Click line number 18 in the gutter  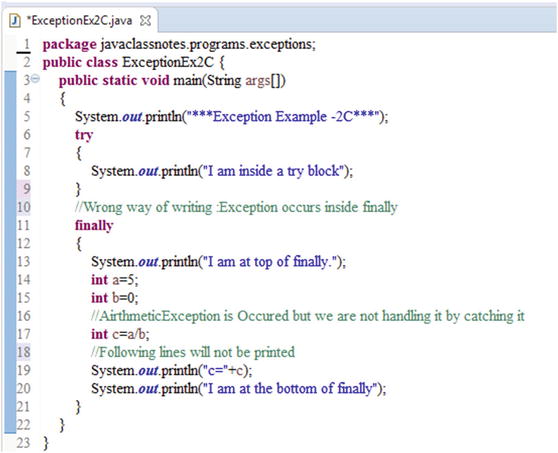click(x=23, y=352)
